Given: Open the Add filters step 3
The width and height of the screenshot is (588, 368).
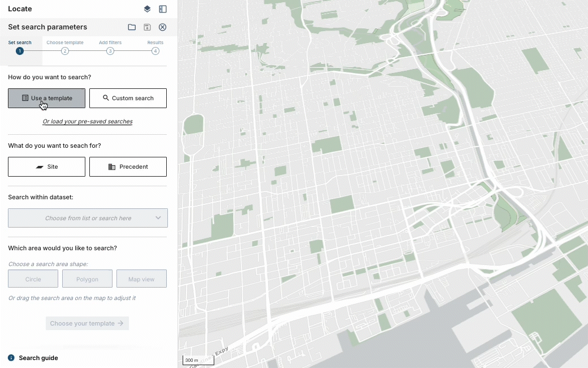Looking at the screenshot, I should tap(110, 51).
